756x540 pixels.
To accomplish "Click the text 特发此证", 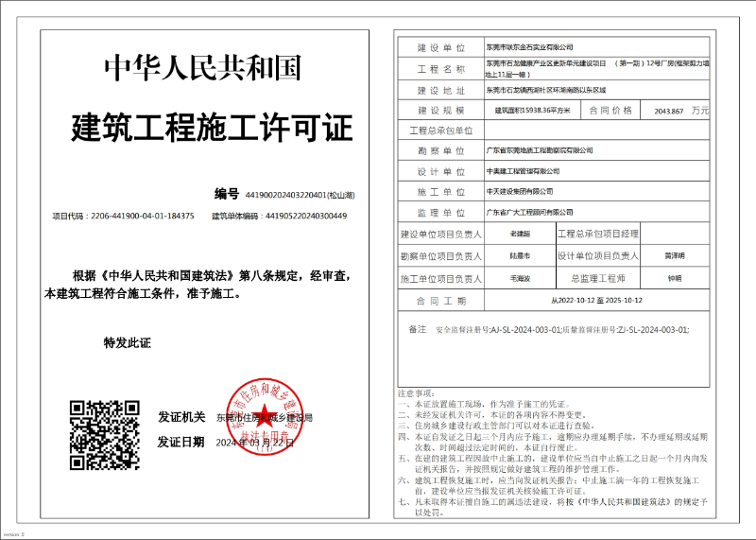I will tap(128, 343).
